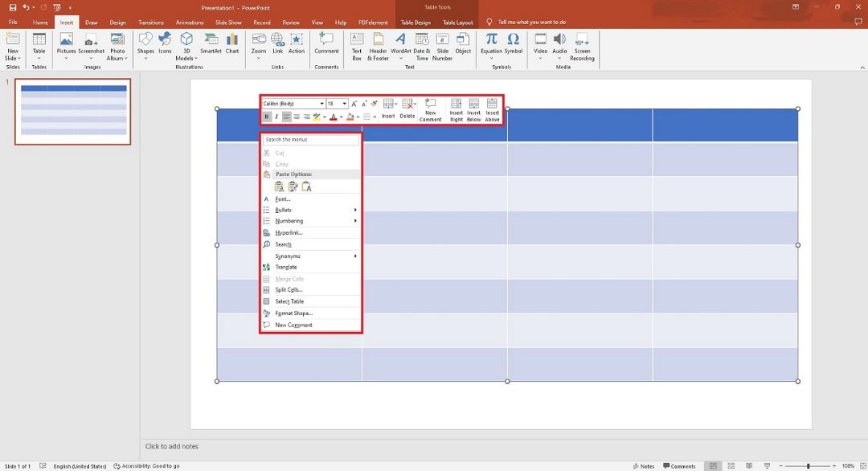Insert a Text Box
This screenshot has height=471, width=868.
[357, 47]
